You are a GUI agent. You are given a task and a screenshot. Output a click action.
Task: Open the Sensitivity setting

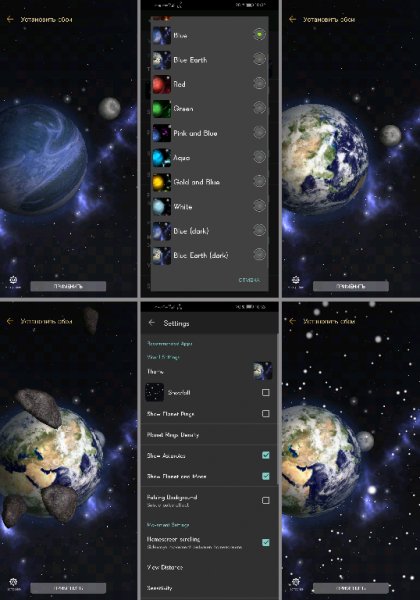click(x=209, y=588)
